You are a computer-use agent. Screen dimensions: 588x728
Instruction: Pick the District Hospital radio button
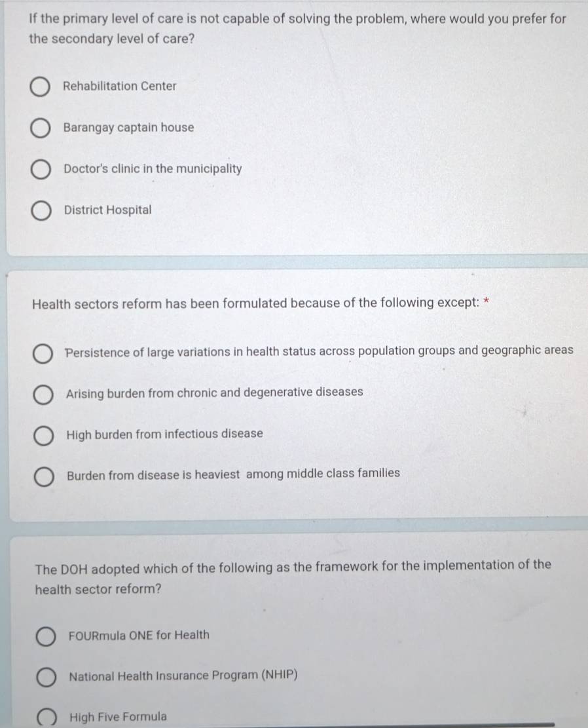pos(41,211)
